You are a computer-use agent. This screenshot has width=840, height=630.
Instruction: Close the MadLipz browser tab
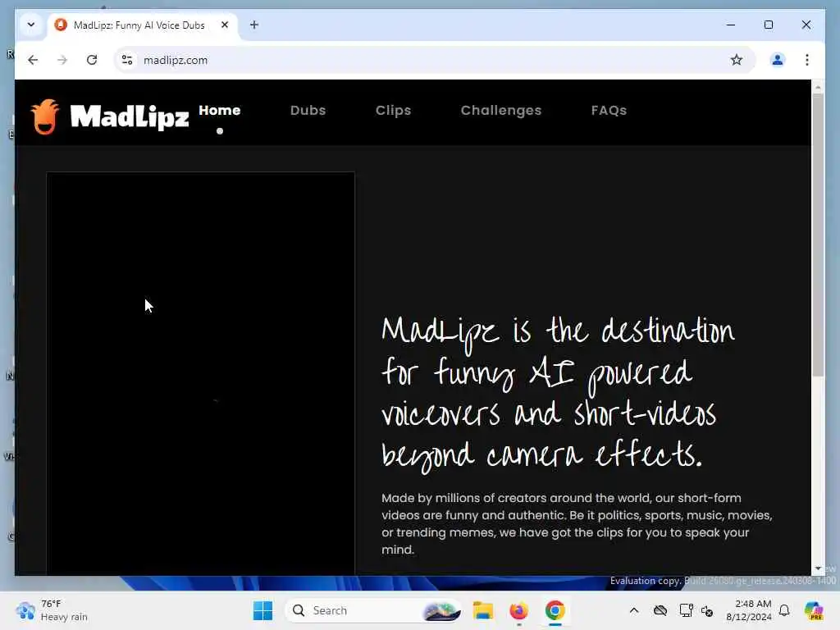[x=225, y=25]
